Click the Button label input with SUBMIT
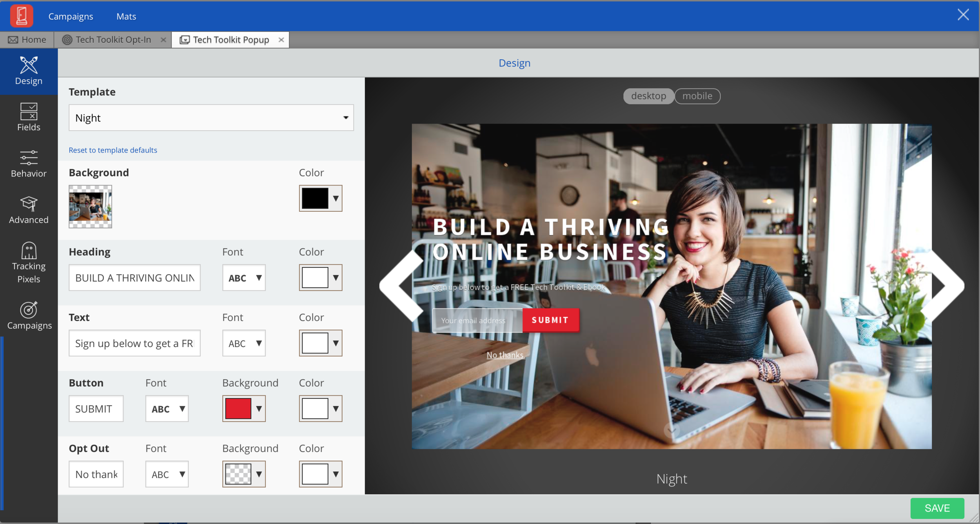This screenshot has width=980, height=524. tap(96, 409)
